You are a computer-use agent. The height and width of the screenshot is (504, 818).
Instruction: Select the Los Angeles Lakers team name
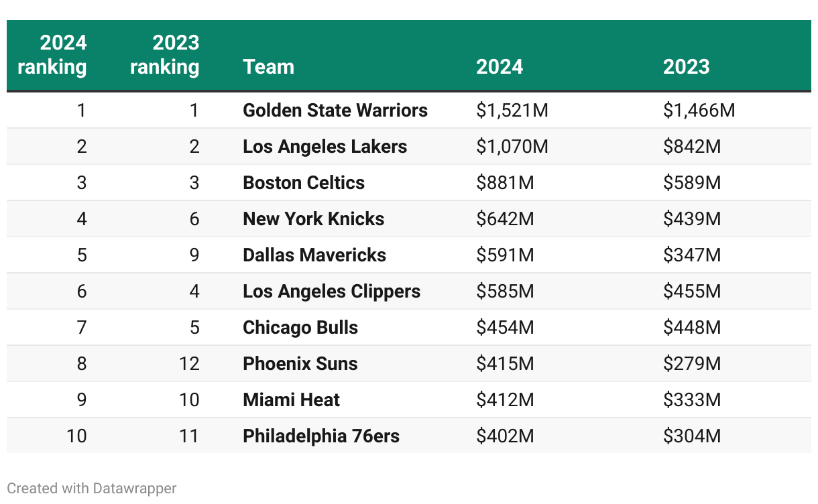click(x=325, y=146)
